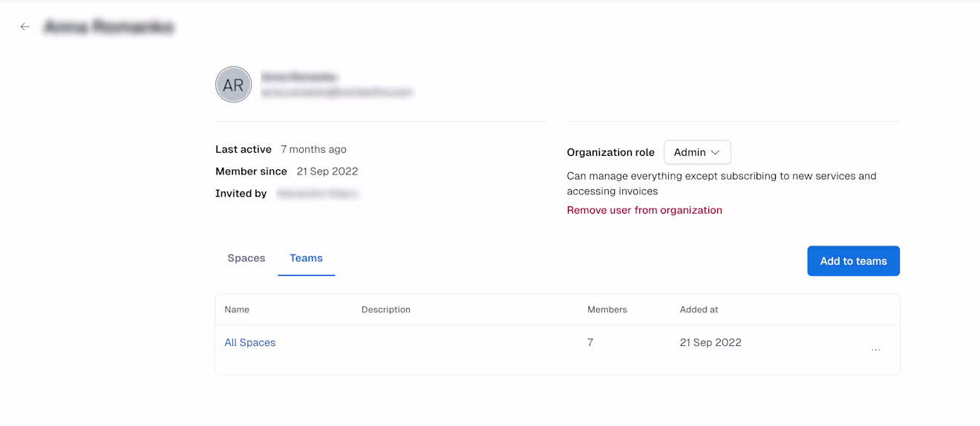Open the All Spaces team link
980x426 pixels.
250,342
